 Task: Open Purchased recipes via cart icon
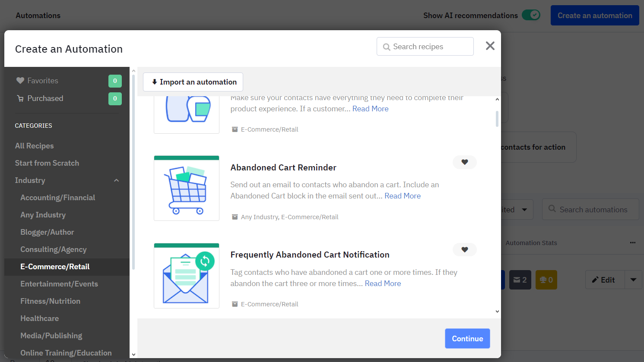pyautogui.click(x=20, y=98)
